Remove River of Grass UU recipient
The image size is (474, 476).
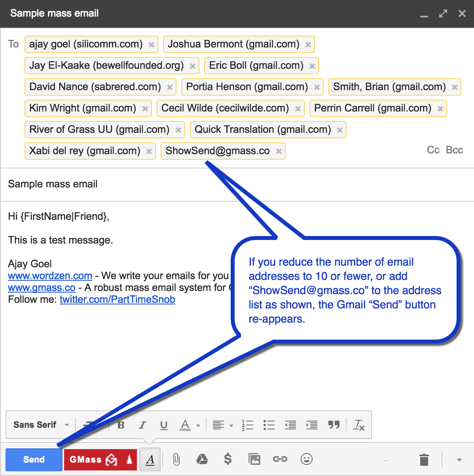tap(178, 130)
